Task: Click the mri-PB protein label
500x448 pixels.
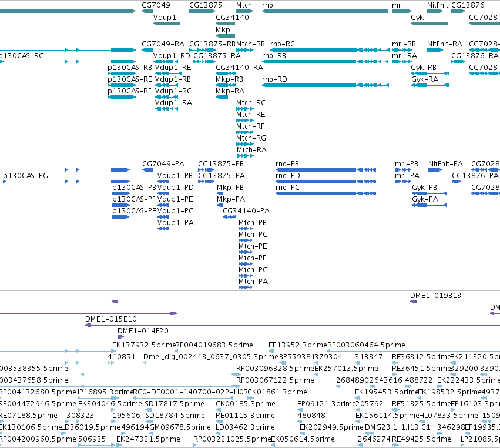Action: point(406,163)
